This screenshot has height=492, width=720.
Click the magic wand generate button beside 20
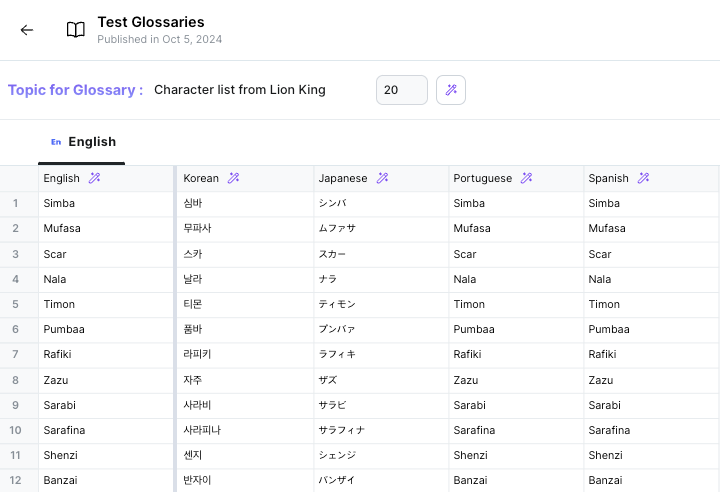[451, 90]
